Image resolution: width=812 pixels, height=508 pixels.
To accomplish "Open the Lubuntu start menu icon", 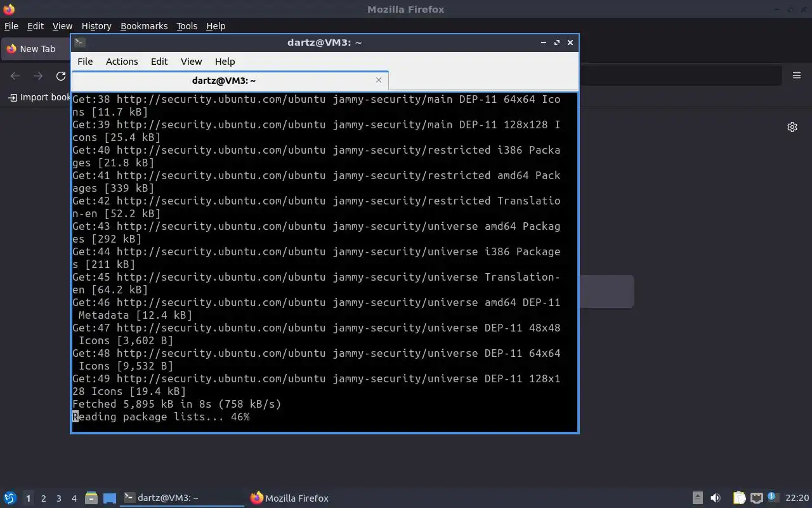I will (10, 498).
